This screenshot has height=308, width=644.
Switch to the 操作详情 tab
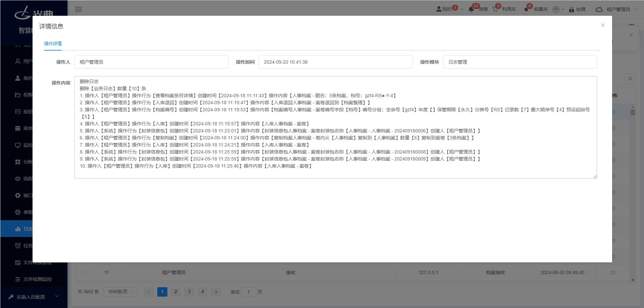coord(53,44)
